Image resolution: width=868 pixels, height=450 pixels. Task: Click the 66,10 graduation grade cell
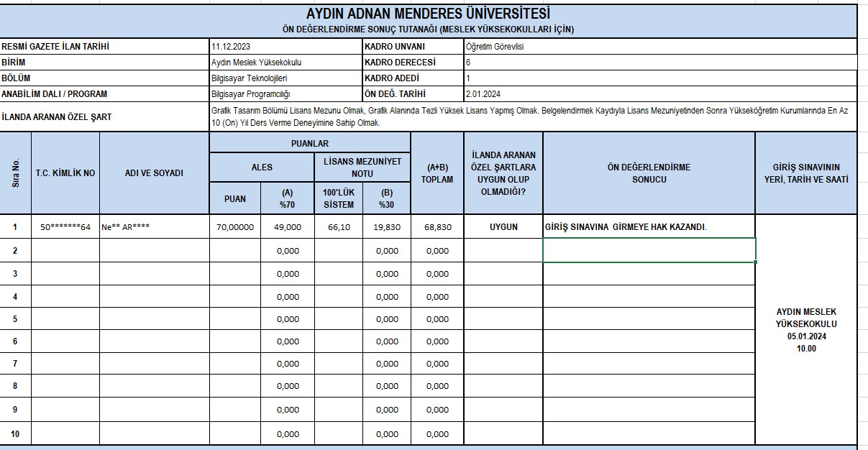tap(338, 228)
